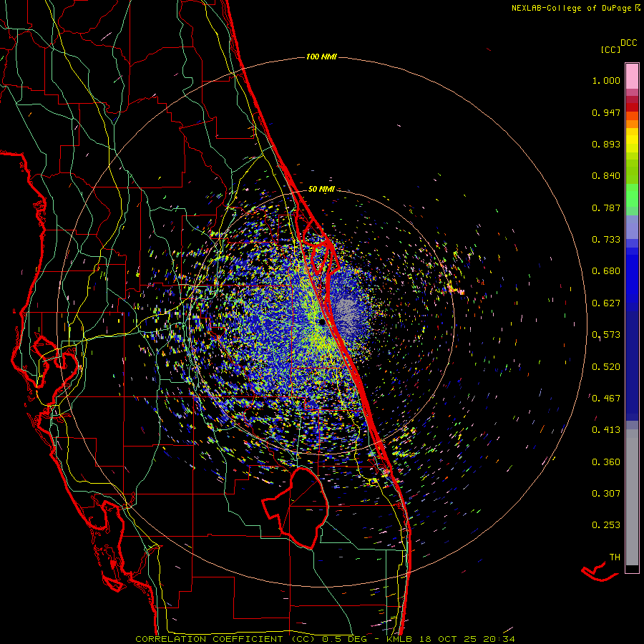Screen dimensions: 644x644
Task: Click the 100 NMI range ring label
Action: 321,57
